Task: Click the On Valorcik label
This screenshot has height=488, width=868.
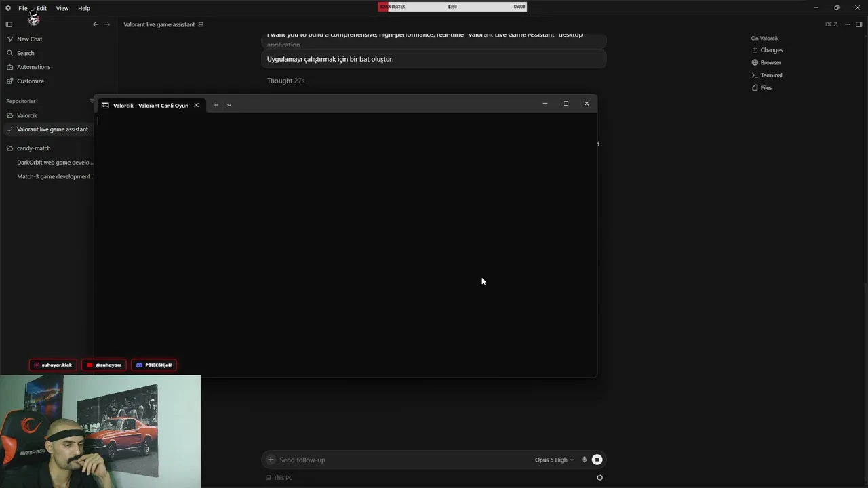Action: point(765,39)
